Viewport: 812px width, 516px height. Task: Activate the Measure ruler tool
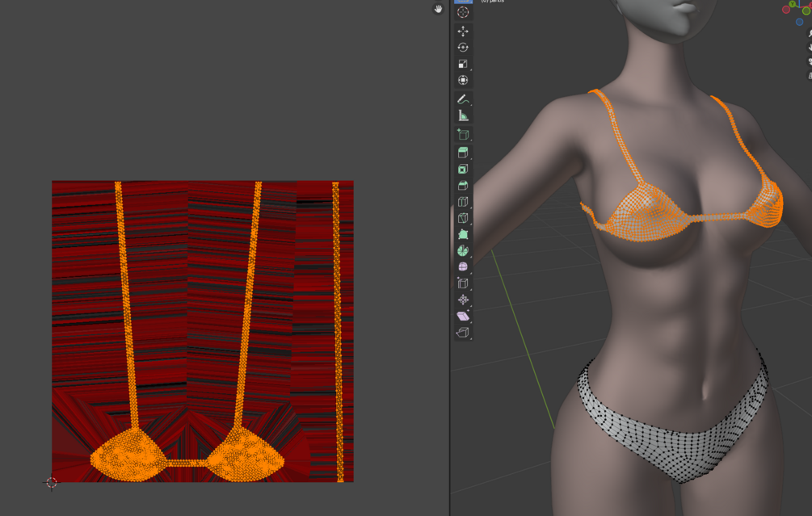(x=463, y=115)
